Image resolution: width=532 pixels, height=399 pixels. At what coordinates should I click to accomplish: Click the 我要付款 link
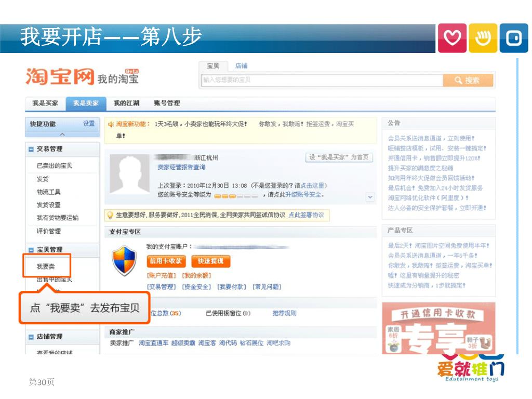pyautogui.click(x=232, y=287)
